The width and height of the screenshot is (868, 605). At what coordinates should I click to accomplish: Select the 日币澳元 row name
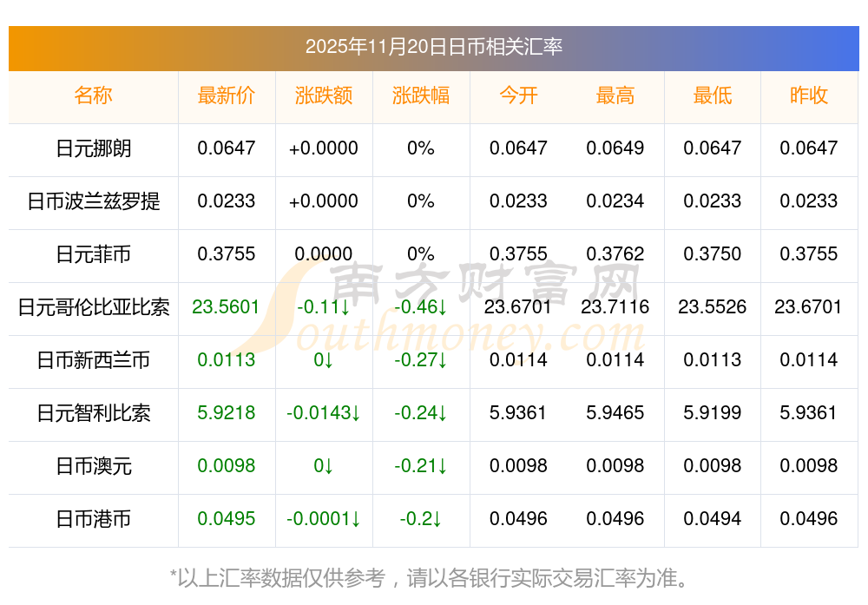click(x=93, y=466)
